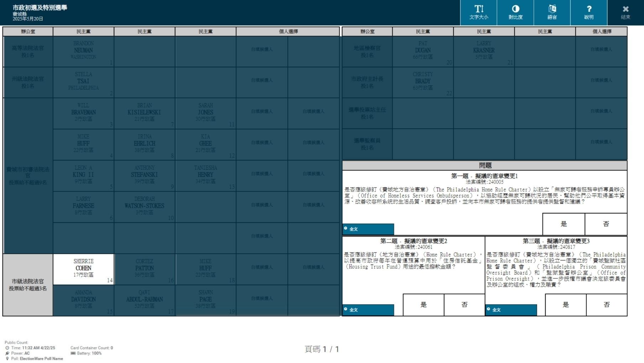Pick candidate Amanda Davidson

pos(83,300)
